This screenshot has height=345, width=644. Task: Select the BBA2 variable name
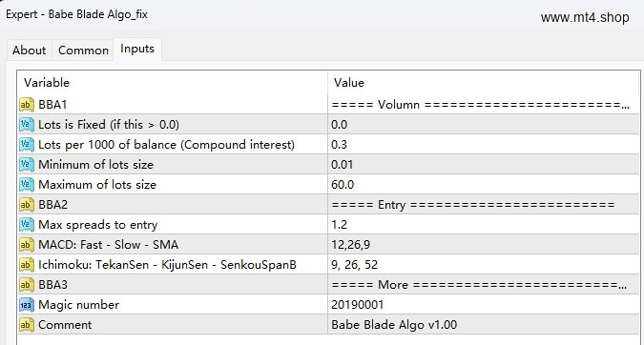tap(52, 205)
